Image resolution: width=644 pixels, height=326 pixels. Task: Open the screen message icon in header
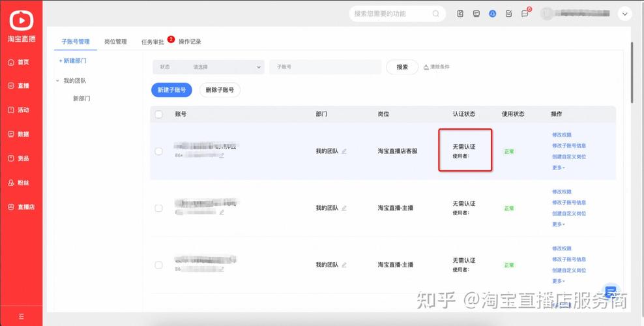click(476, 14)
